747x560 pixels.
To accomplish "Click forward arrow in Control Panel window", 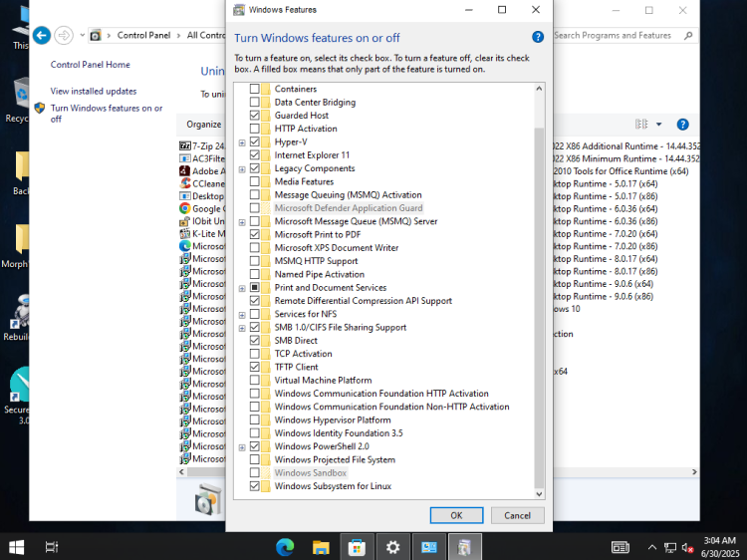I will pyautogui.click(x=64, y=35).
